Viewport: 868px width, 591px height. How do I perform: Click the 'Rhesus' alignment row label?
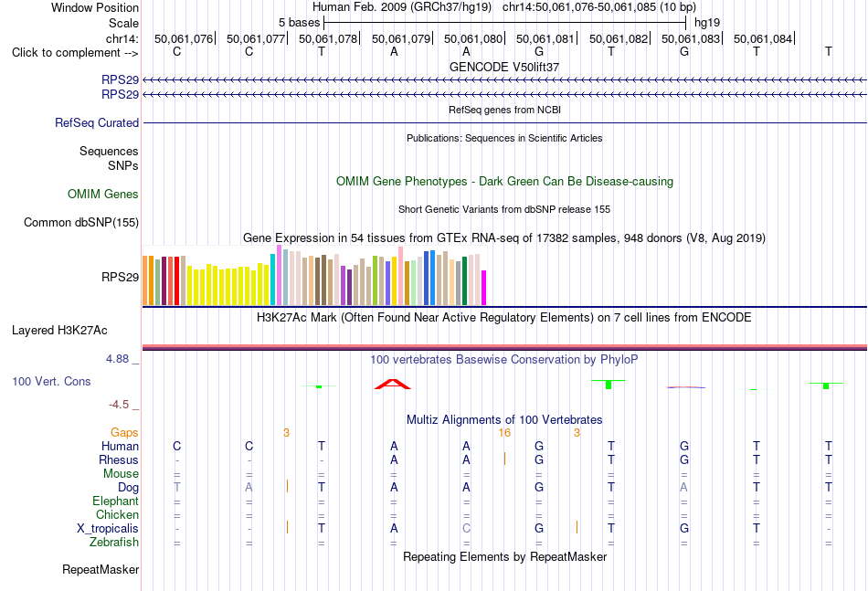(x=119, y=459)
